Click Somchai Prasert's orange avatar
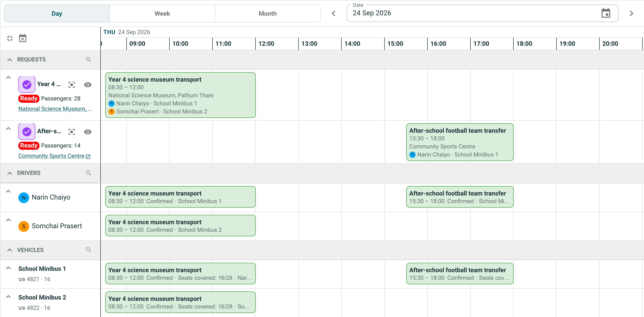644x317 pixels. (x=24, y=226)
